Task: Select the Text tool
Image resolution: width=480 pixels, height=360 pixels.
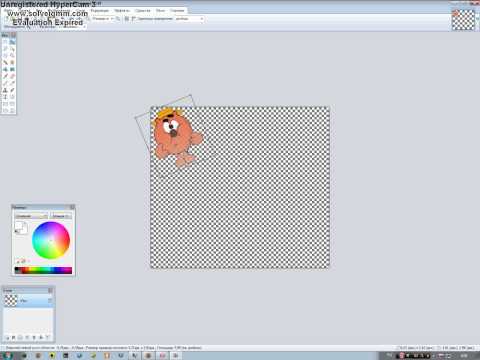Action: click(5, 97)
